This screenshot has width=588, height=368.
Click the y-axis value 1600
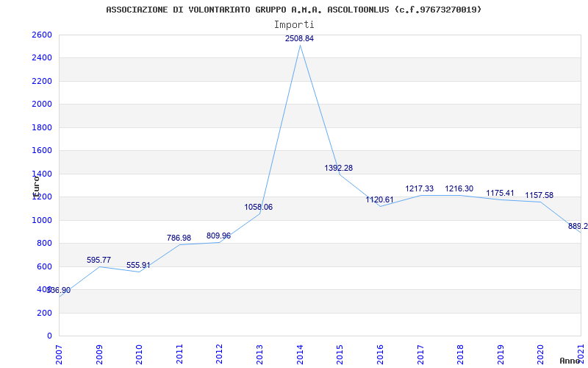[x=43, y=151]
